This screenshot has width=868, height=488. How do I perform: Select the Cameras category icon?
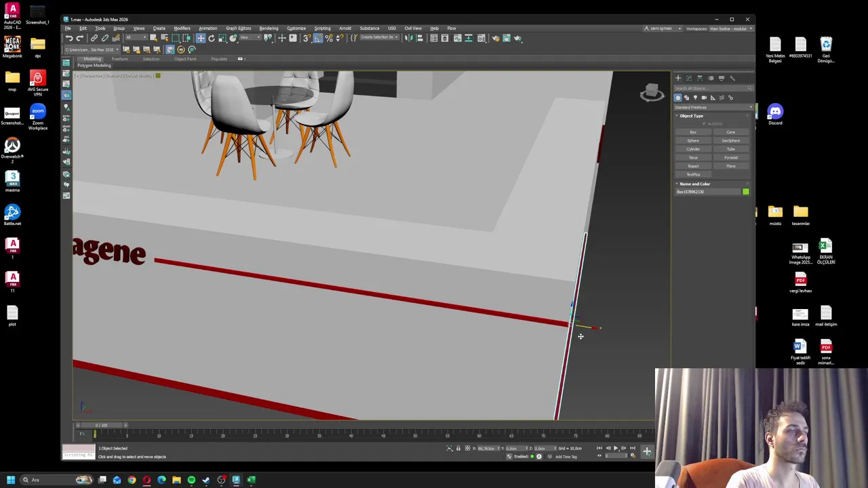coord(704,98)
